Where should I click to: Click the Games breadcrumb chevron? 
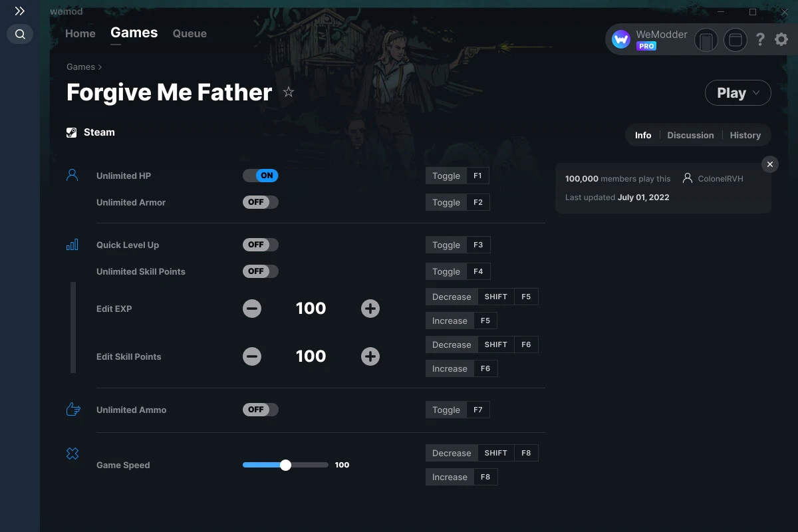(x=100, y=66)
